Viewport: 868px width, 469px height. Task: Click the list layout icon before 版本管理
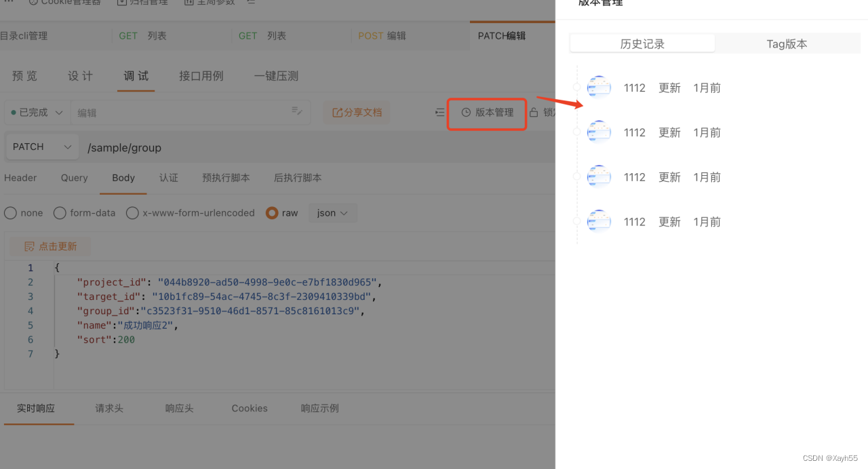tap(439, 113)
